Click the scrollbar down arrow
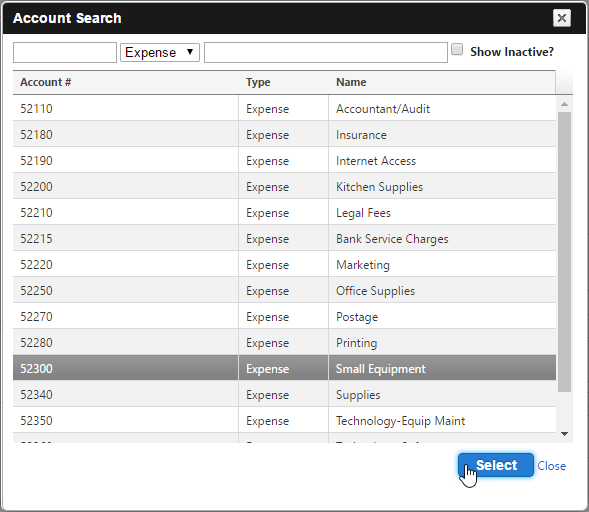 coord(564,434)
